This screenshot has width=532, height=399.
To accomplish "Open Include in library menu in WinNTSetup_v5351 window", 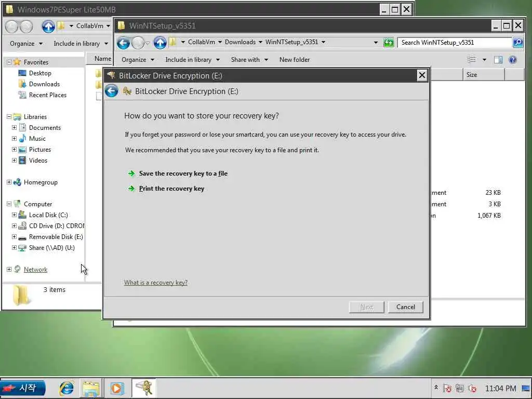I will [x=192, y=60].
